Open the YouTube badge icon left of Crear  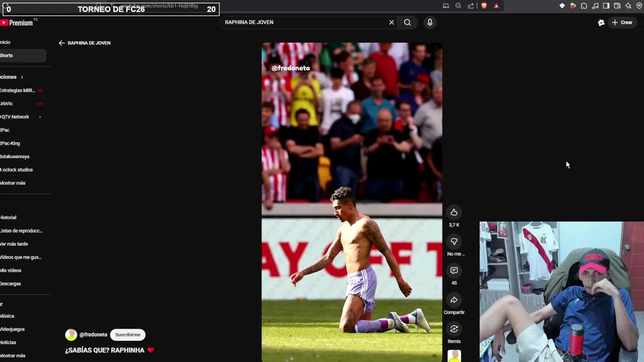[601, 23]
